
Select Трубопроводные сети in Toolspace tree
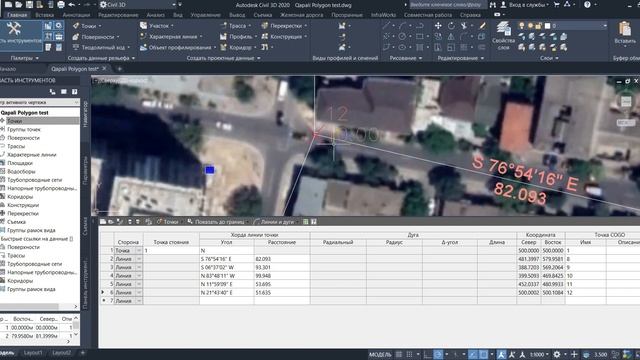[35, 180]
